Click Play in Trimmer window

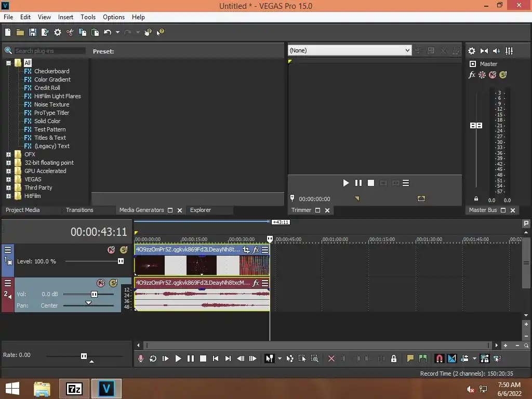click(345, 183)
